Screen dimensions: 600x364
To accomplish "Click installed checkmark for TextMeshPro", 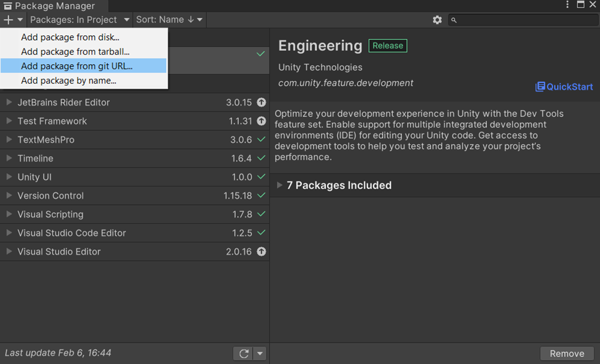I will point(261,139).
